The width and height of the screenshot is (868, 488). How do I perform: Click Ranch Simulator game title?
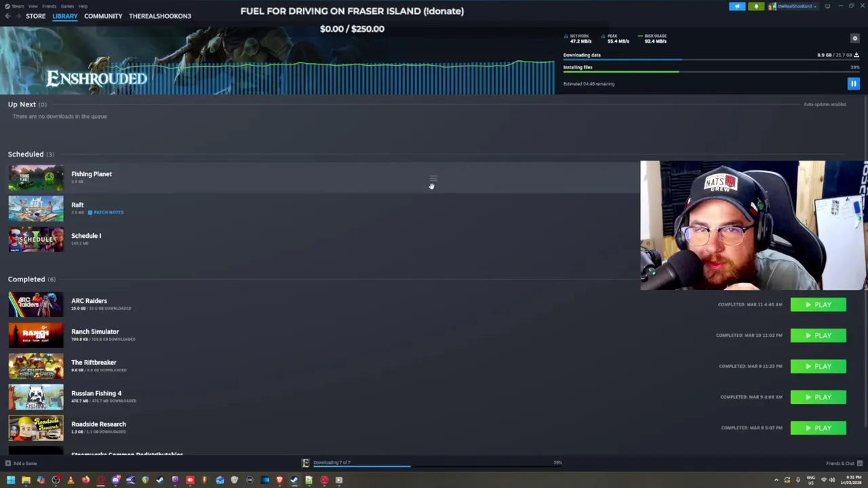95,331
